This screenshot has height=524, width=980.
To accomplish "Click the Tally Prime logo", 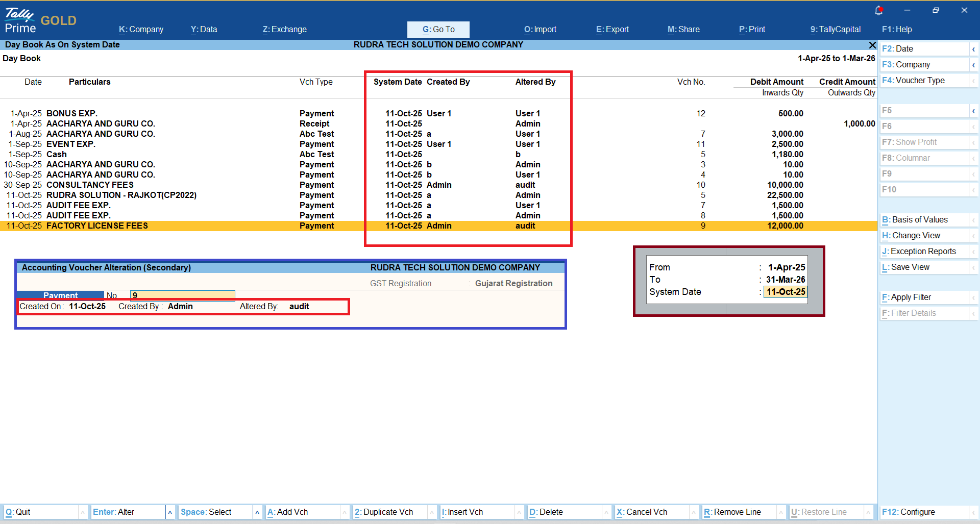I will point(20,20).
